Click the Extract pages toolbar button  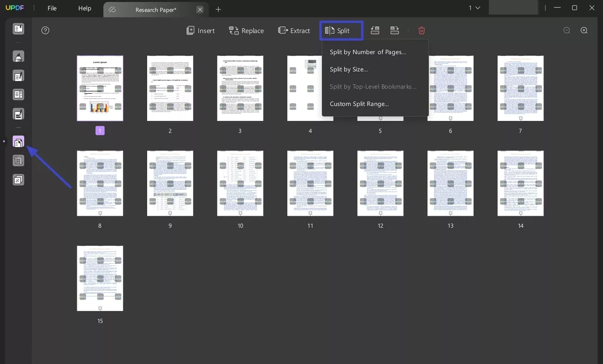pyautogui.click(x=294, y=31)
